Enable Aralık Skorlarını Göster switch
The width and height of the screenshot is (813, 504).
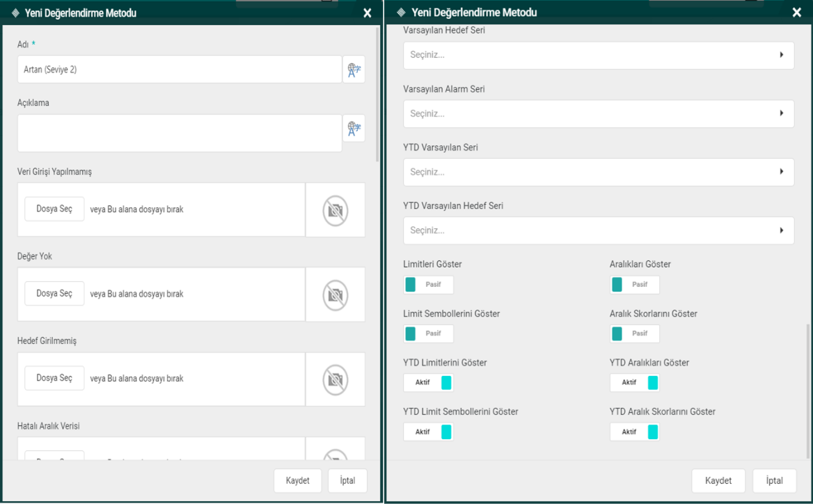point(634,333)
